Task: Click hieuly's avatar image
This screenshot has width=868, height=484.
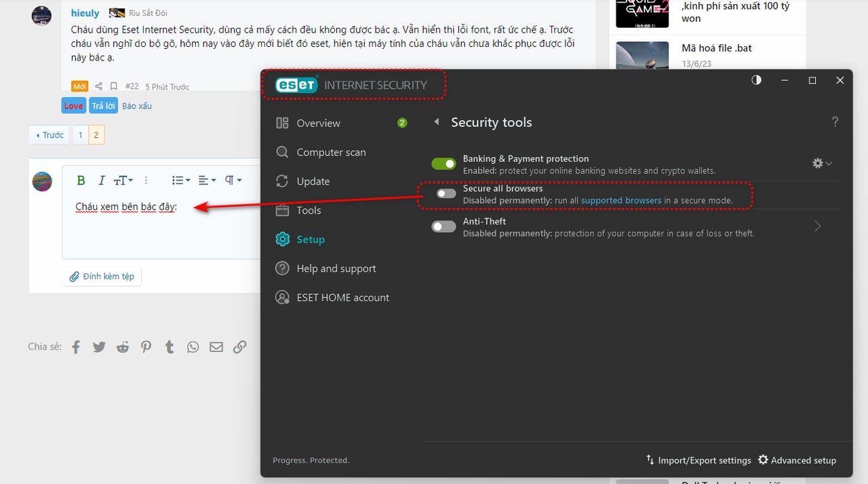Action: pos(41,16)
